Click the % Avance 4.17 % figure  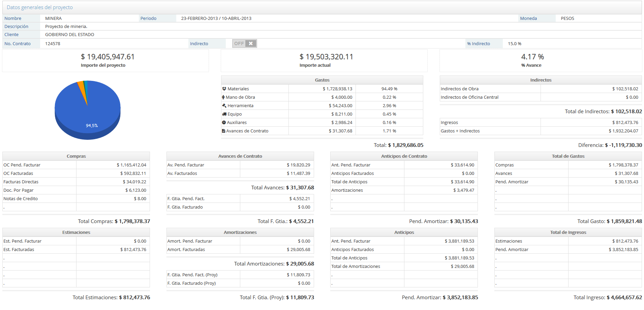pos(532,57)
